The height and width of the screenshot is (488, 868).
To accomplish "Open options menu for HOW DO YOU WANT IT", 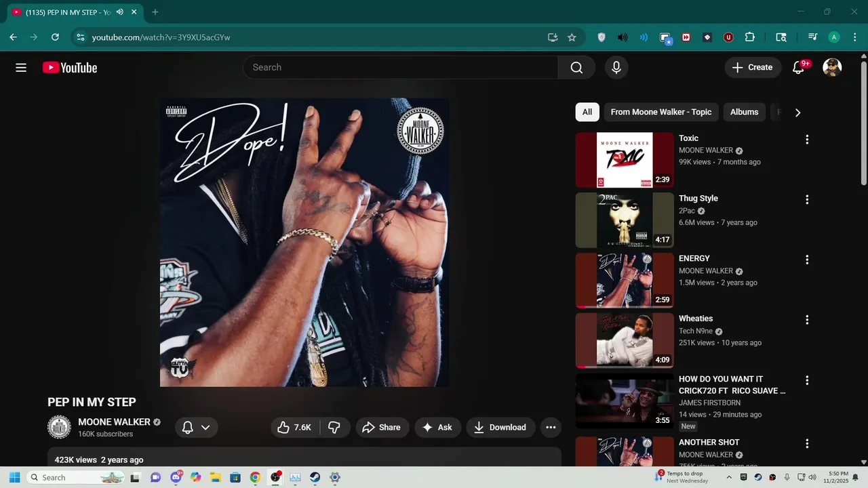I will tap(807, 380).
